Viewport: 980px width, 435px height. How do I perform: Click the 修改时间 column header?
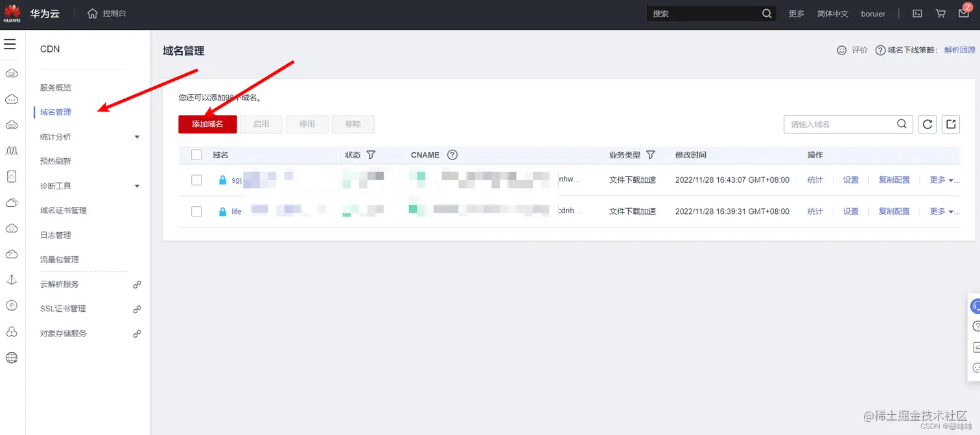click(691, 155)
